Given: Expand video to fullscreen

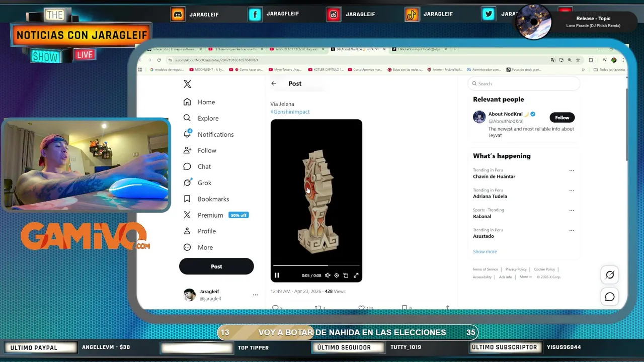Looking at the screenshot, I should (x=356, y=275).
